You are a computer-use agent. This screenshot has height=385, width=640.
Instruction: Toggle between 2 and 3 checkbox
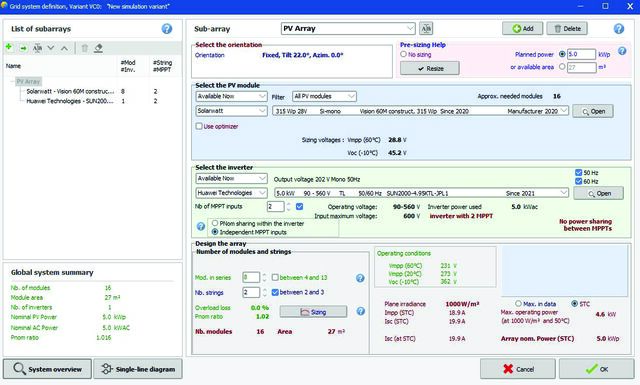pos(275,292)
